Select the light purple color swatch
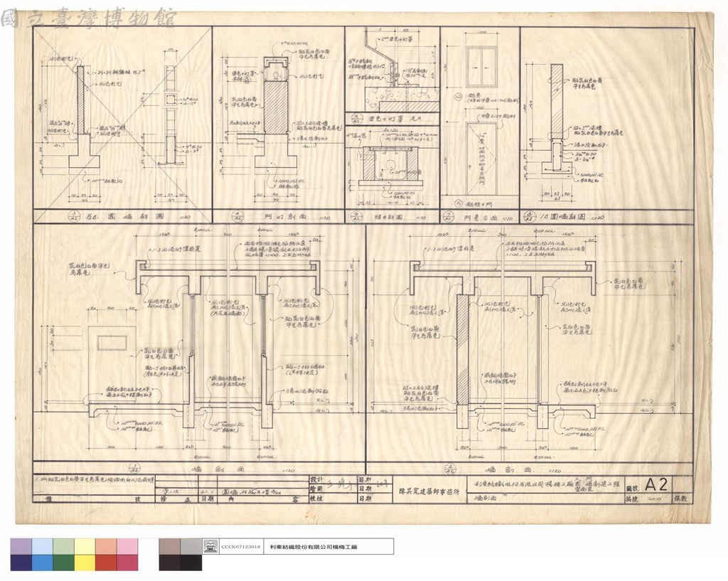Image resolution: width=728 pixels, height=581 pixels. 21,547
